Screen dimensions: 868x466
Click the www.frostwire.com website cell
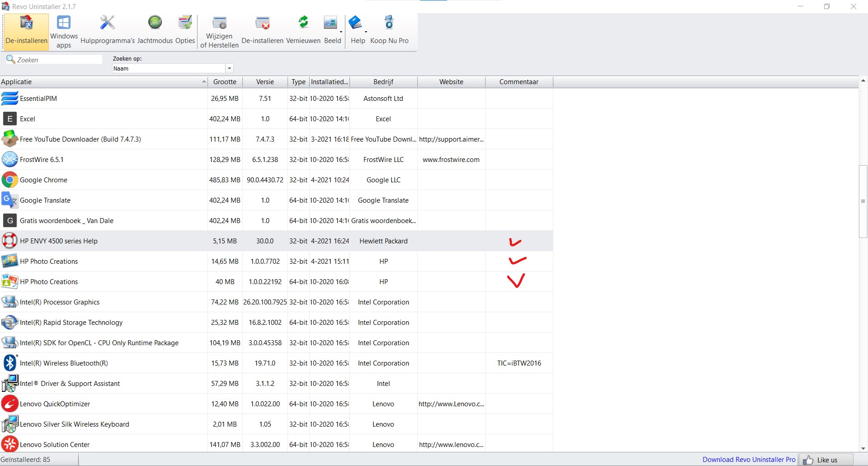(451, 159)
